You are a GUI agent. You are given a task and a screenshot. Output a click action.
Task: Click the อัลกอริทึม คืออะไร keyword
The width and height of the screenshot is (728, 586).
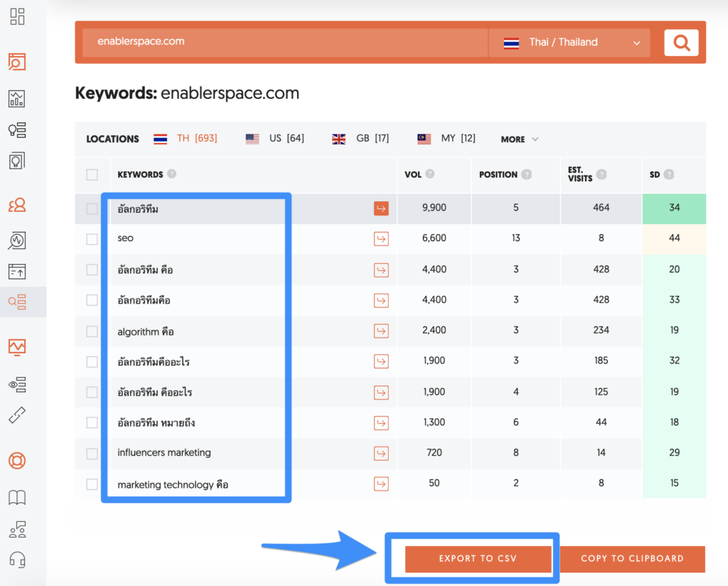coord(154,392)
